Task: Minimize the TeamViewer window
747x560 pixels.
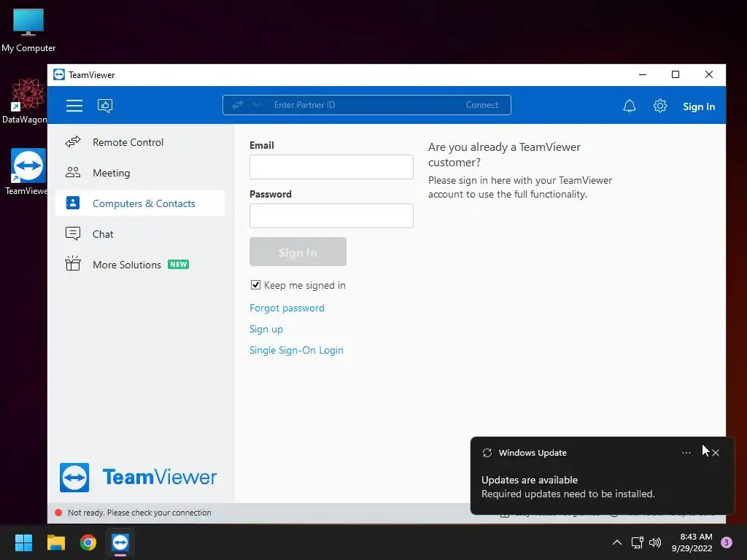Action: [643, 75]
